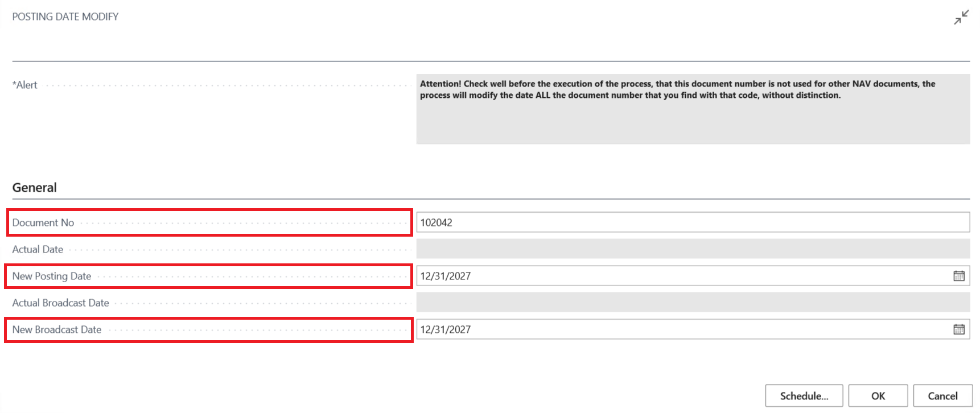
Task: Select the greyed Actual Date field
Action: tap(693, 249)
